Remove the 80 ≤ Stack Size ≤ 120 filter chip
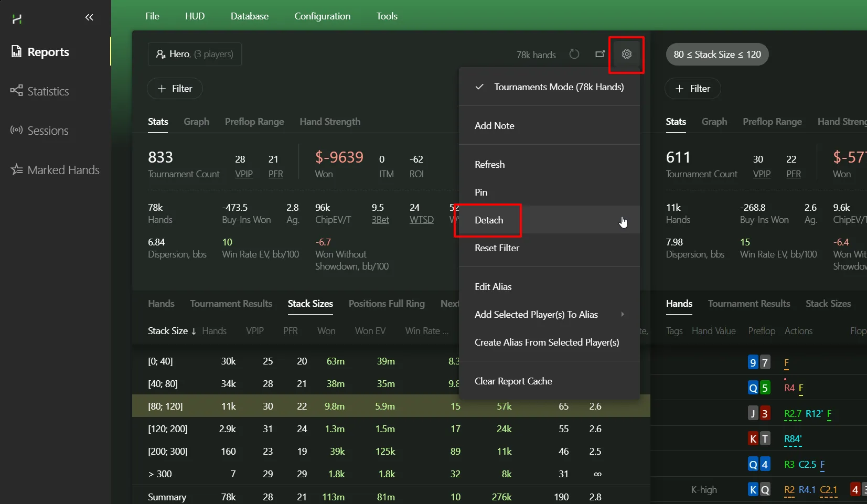Screen dimensions: 867x504 click(717, 55)
